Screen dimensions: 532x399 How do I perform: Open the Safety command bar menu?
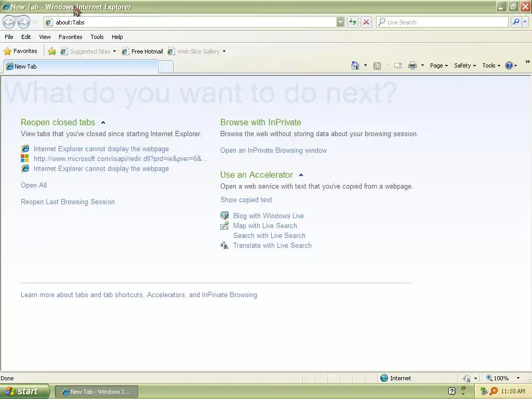(x=465, y=65)
